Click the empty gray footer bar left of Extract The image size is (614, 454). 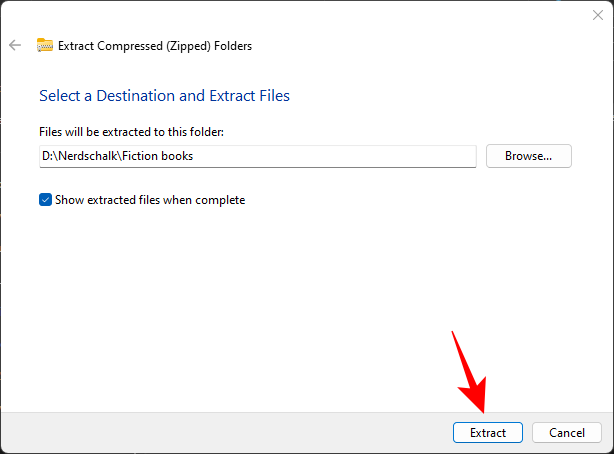(220, 433)
